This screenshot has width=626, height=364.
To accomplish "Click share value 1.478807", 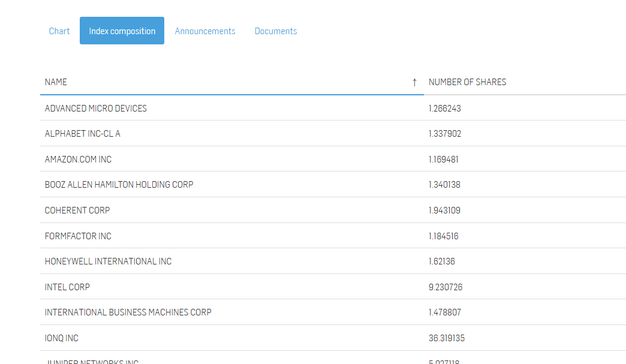I will [445, 312].
